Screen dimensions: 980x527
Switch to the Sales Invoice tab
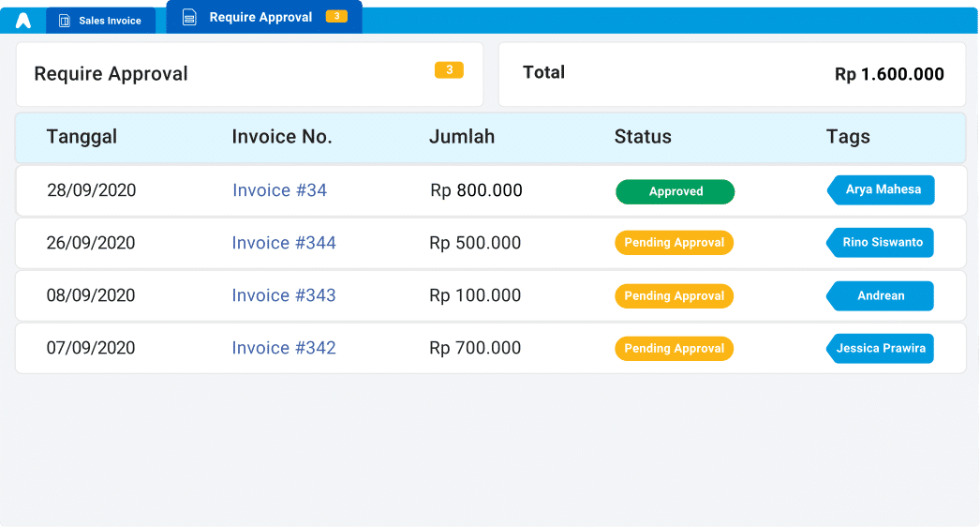[x=101, y=21]
